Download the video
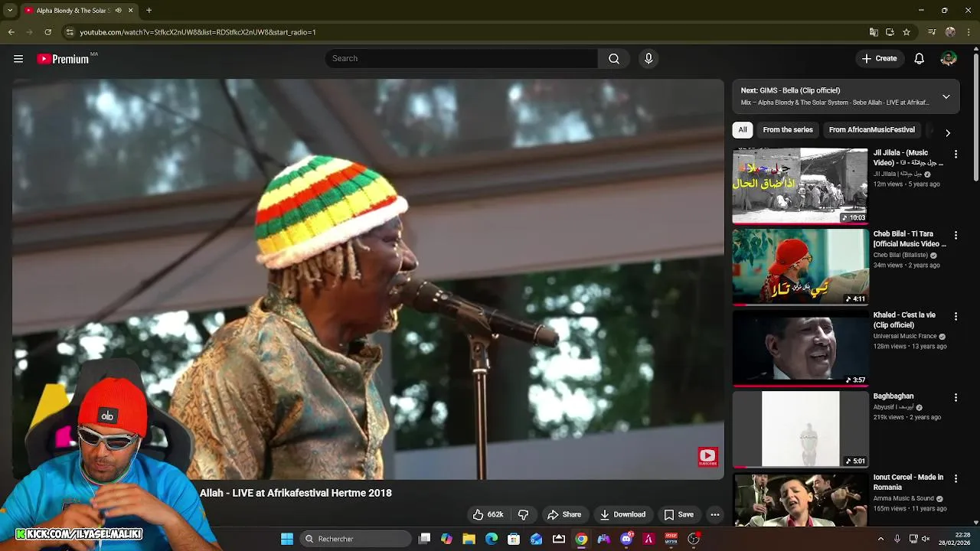Viewport: 980px width, 551px height. tap(622, 515)
